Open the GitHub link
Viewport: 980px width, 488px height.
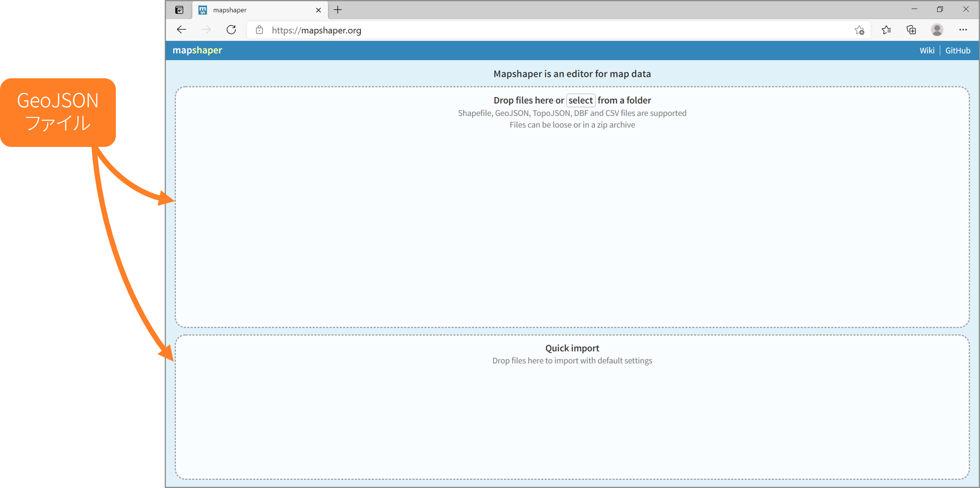click(958, 50)
